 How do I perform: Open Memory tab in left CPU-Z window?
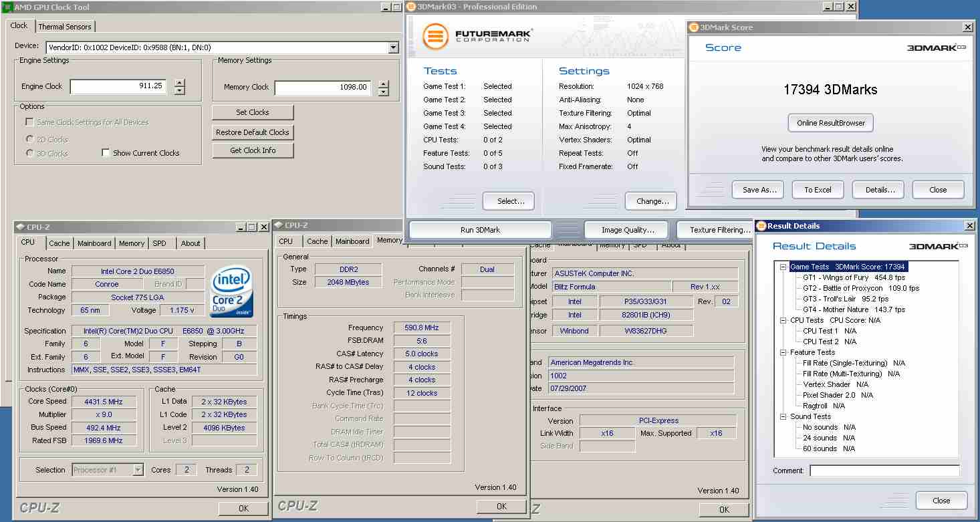click(x=132, y=243)
